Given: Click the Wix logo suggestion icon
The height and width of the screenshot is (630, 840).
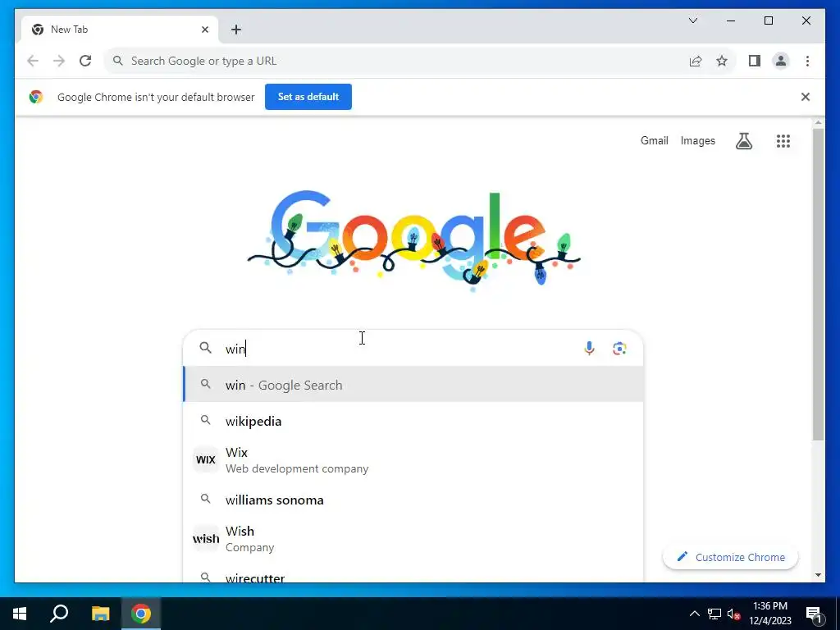Looking at the screenshot, I should coord(206,459).
